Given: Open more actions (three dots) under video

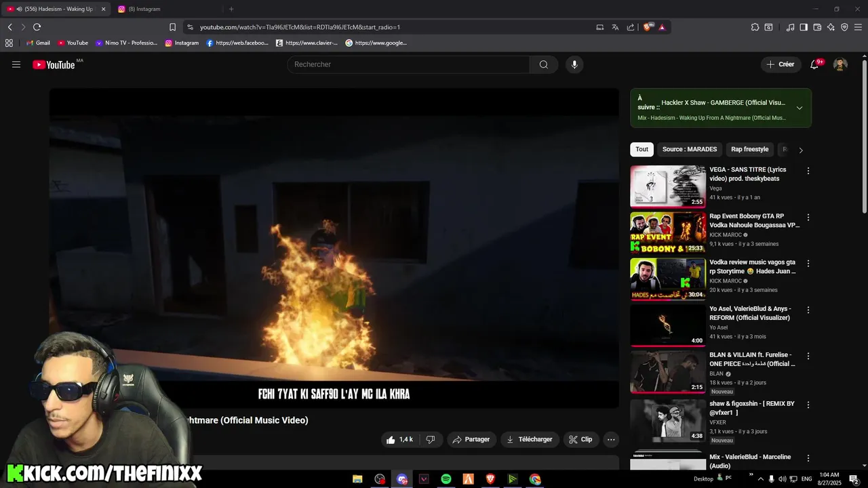Looking at the screenshot, I should tap(611, 439).
